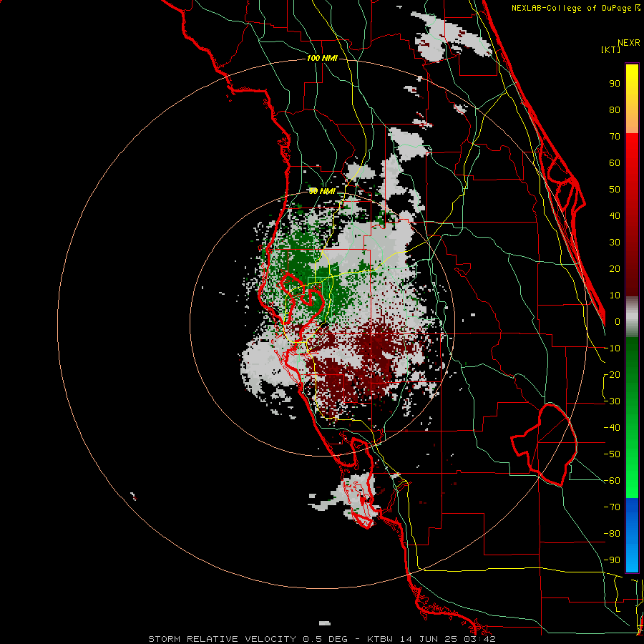Click the -40 value on velocity scale
644x644 pixels.
pos(612,428)
